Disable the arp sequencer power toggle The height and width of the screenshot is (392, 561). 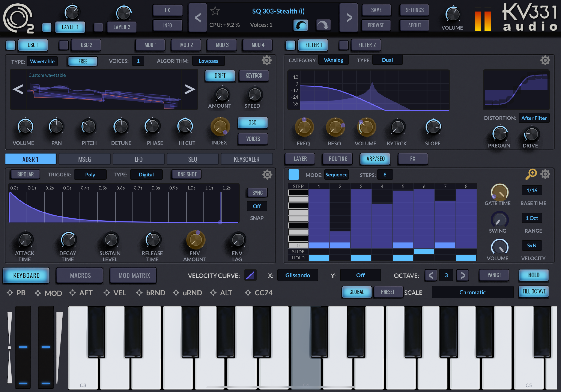pyautogui.click(x=293, y=174)
